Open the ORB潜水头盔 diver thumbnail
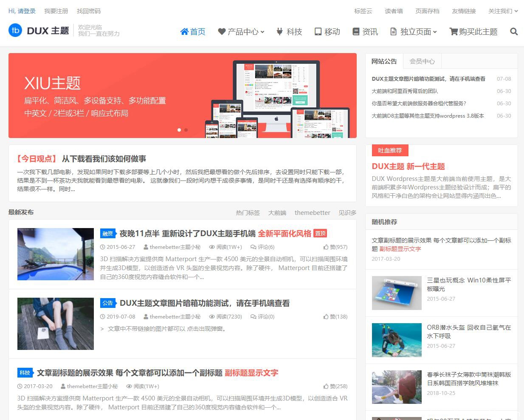The image size is (524, 420). 397,340
